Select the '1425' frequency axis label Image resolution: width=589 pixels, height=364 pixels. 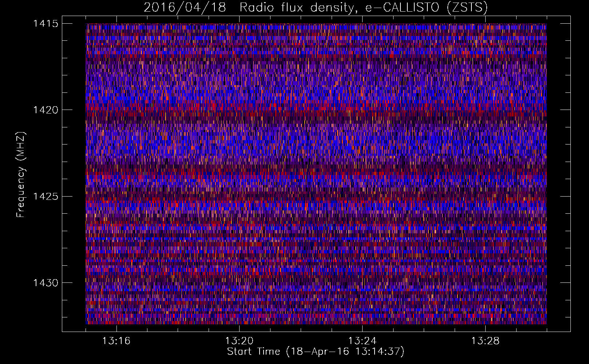tap(46, 197)
